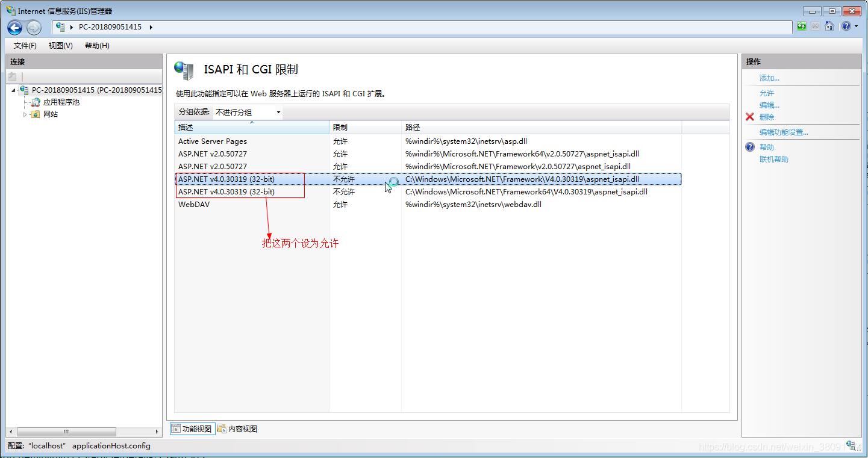Click the 添加... action link

[x=769, y=78]
